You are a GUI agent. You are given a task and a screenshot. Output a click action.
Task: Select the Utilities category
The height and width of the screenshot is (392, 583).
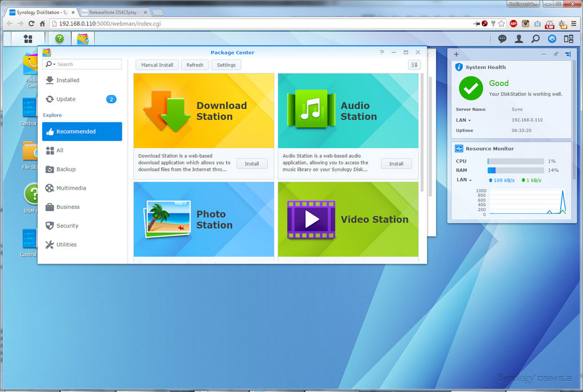(x=82, y=245)
